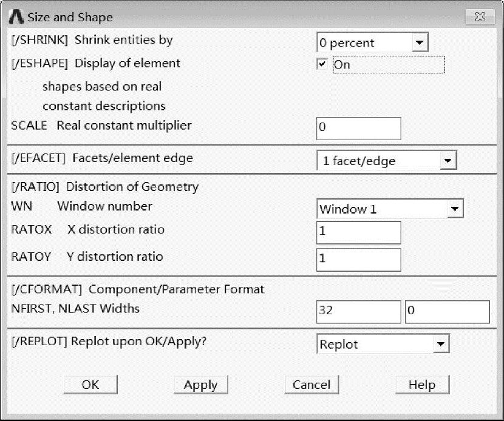Click the '[/SHRINK] Shrink entities by' label
504x421 pixels.
pyautogui.click(x=92, y=40)
